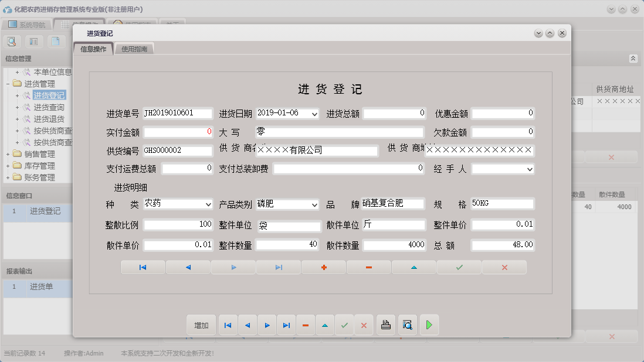Run the report using the green arrow icon
Image resolution: width=644 pixels, height=362 pixels.
click(x=429, y=325)
